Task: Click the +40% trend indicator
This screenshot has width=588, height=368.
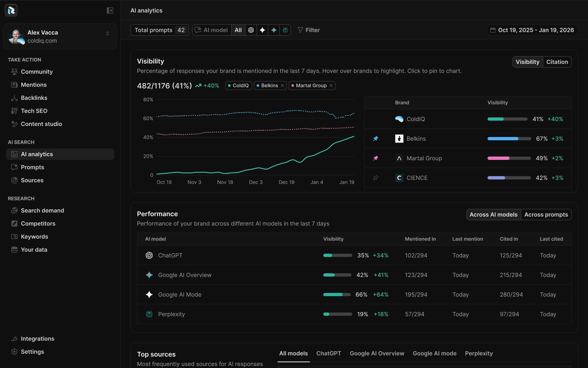Action: (207, 86)
